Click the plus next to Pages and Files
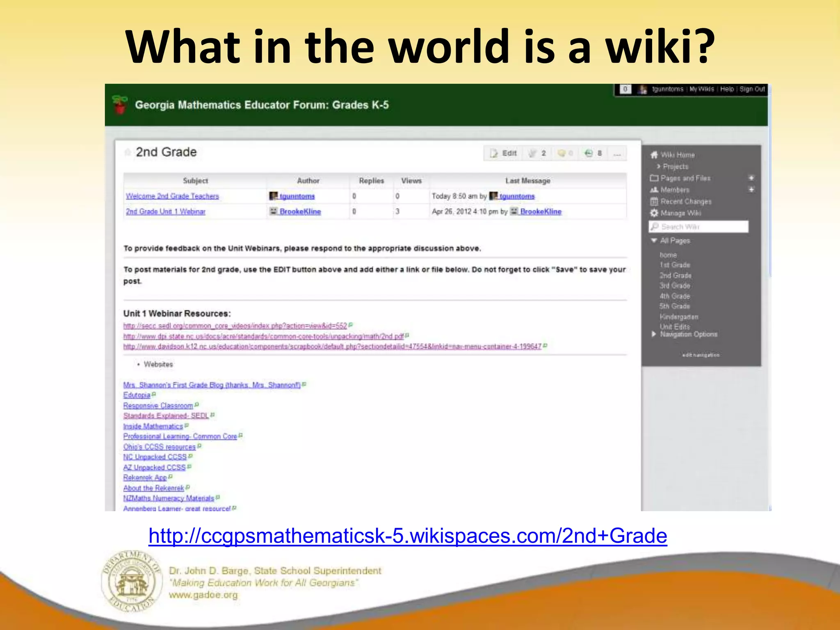This screenshot has width=840, height=630. [x=751, y=178]
